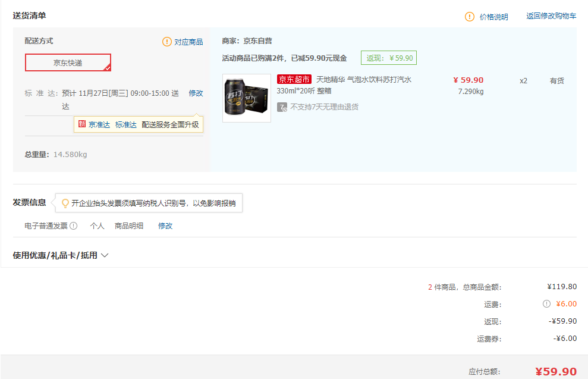Click the 总重量 14.580kg value

[x=70, y=155]
